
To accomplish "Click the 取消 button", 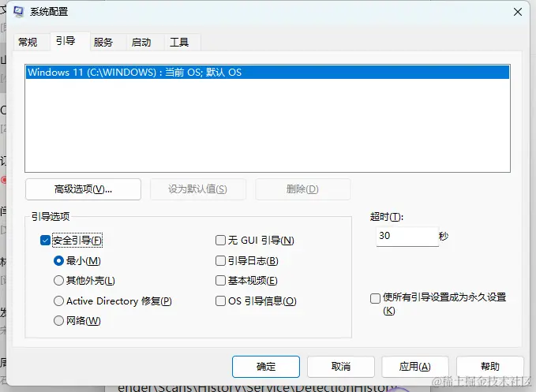I will [341, 367].
